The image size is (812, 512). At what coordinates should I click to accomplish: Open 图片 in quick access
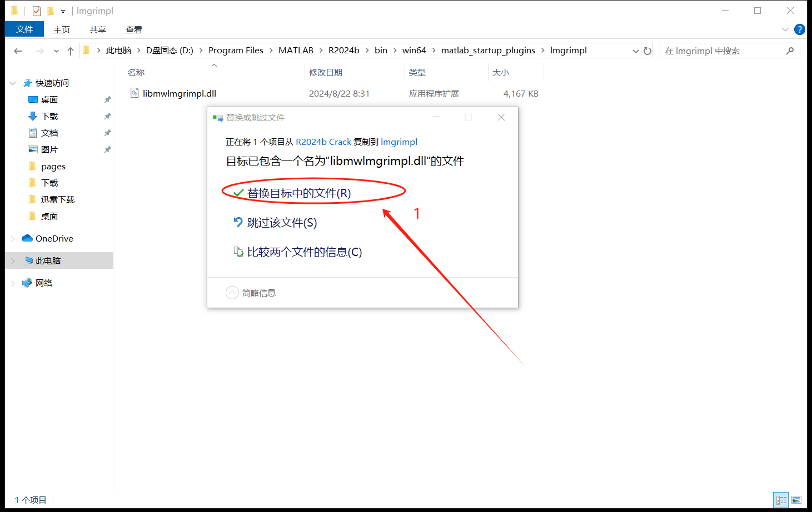point(49,150)
